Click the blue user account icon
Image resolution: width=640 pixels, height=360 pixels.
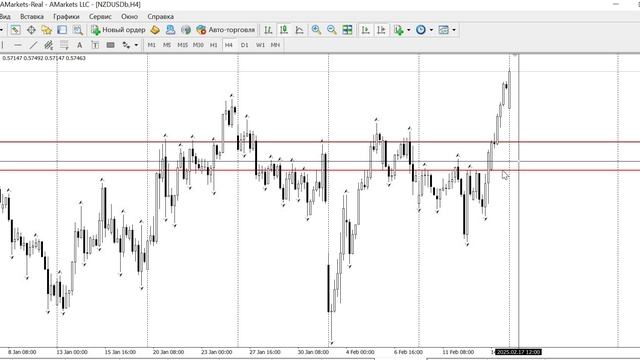click(170, 30)
